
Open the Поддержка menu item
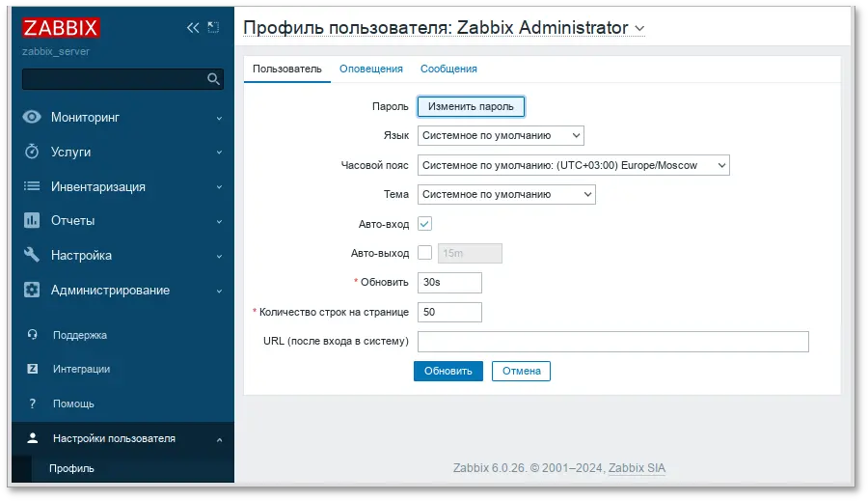click(x=80, y=335)
